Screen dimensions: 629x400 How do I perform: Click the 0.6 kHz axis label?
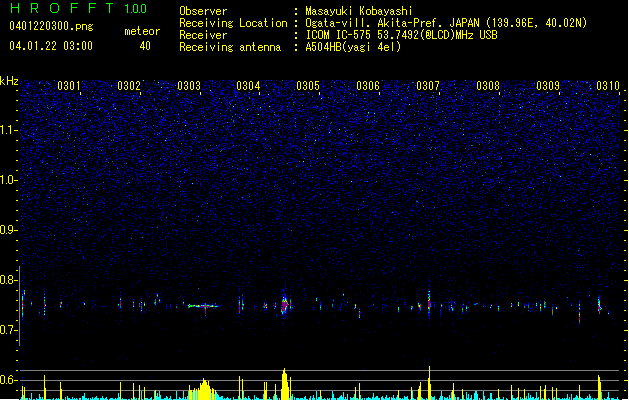[x=8, y=380]
